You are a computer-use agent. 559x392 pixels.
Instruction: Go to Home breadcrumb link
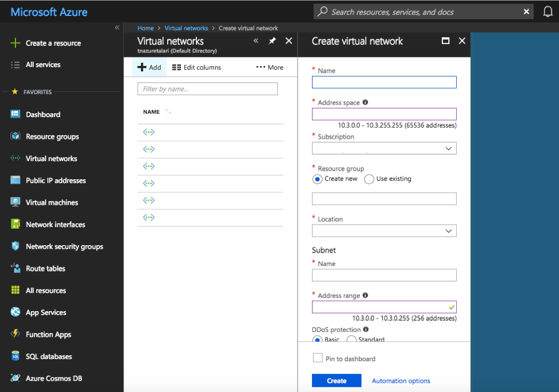(145, 28)
